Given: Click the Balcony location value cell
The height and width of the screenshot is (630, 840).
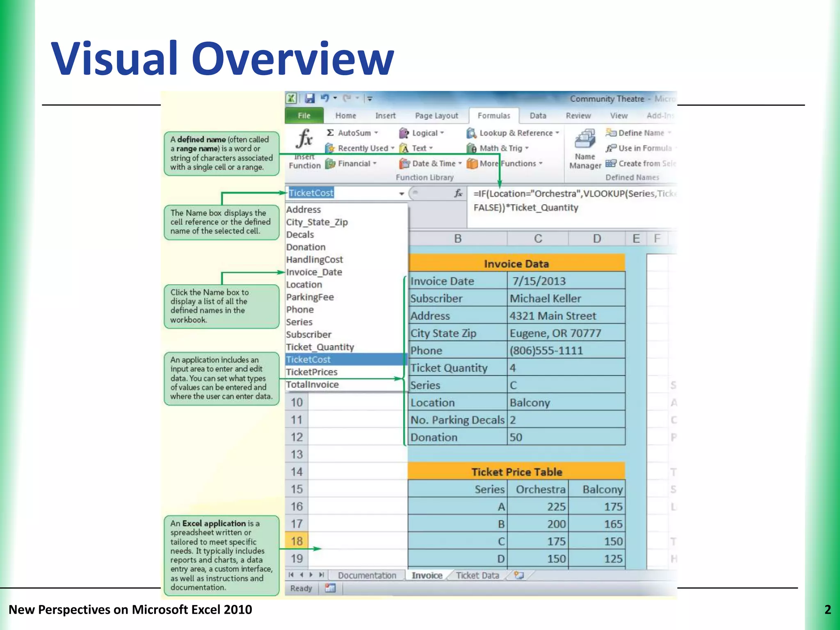Looking at the screenshot, I should coord(566,403).
